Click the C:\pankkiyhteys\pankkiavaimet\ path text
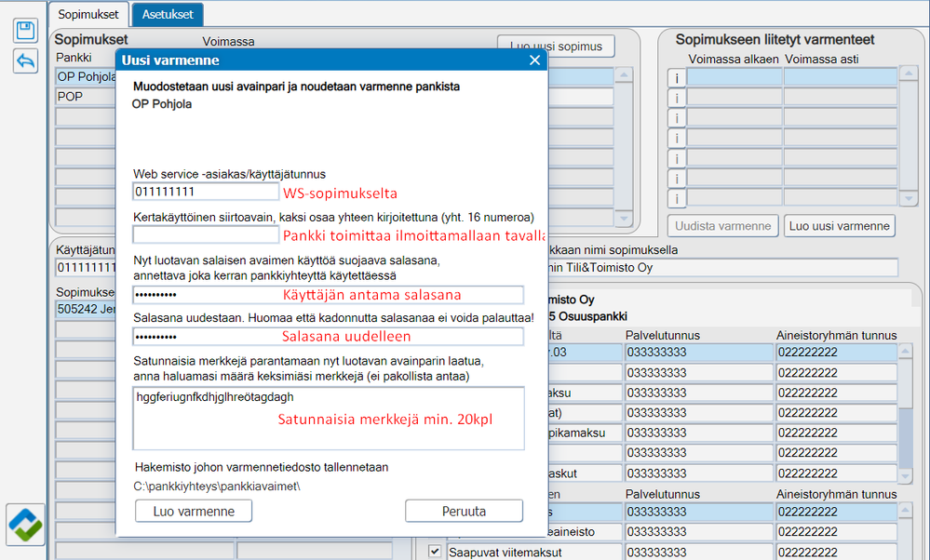 (217, 487)
